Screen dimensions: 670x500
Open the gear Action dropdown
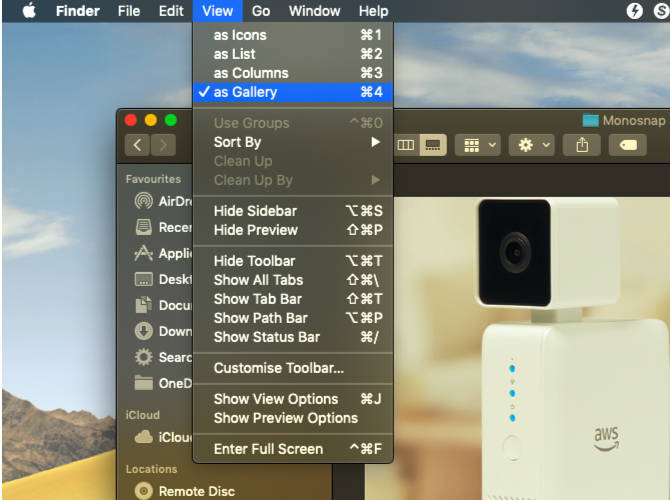pyautogui.click(x=532, y=145)
